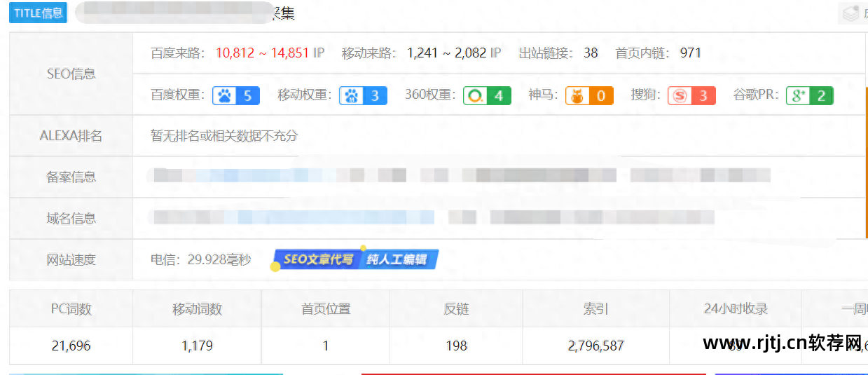Click the Google PR green badge

pyautogui.click(x=809, y=95)
